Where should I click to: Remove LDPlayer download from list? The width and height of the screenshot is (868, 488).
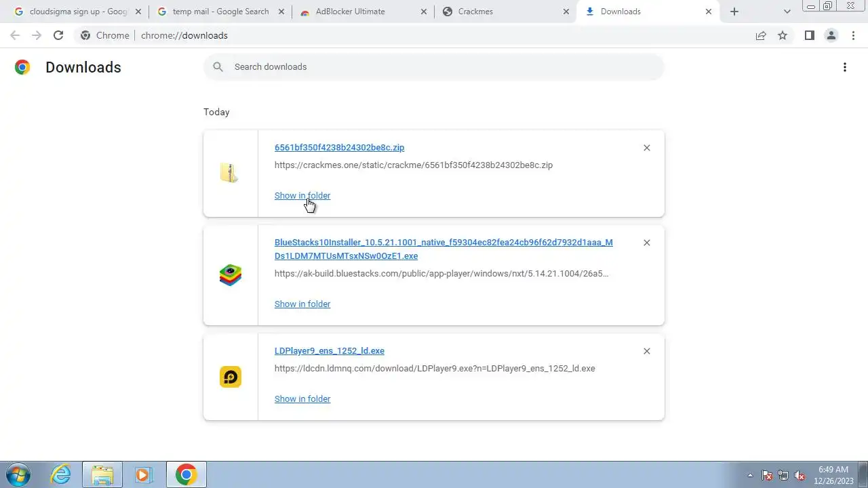[646, 351]
